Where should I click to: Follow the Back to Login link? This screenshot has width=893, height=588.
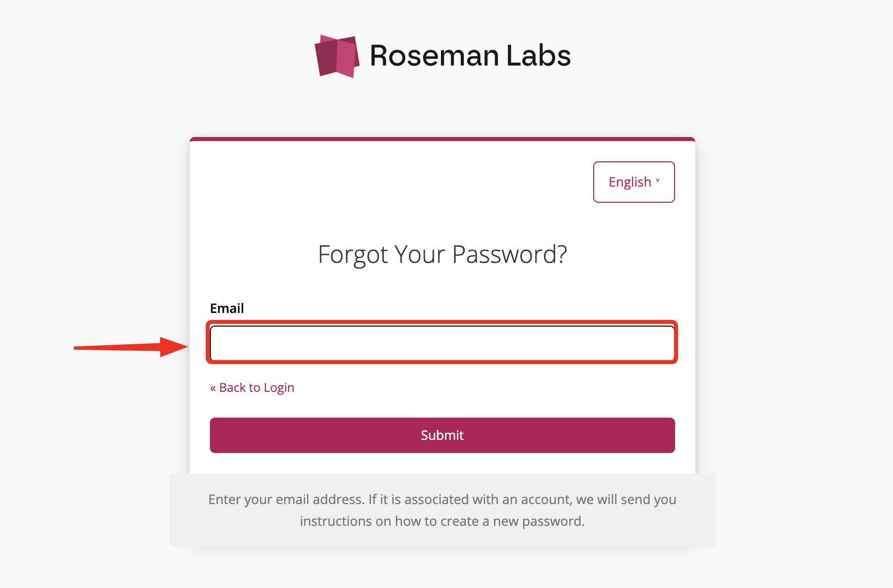(252, 388)
